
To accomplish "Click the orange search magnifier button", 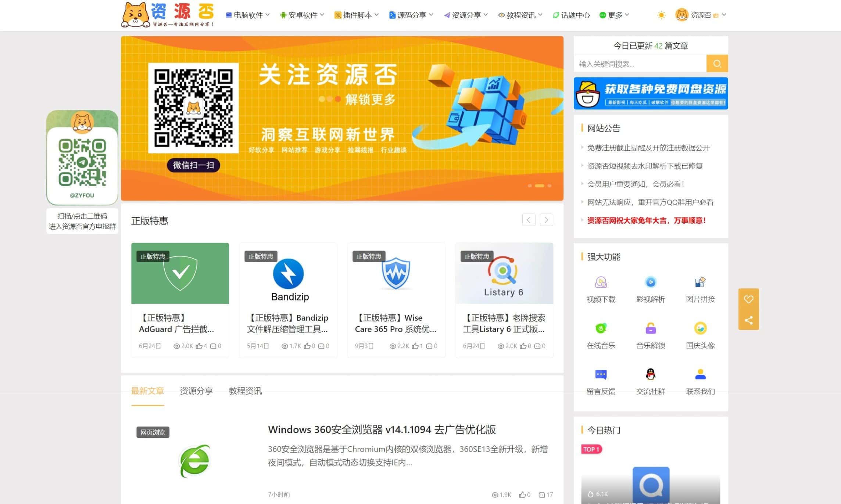I will click(x=717, y=64).
